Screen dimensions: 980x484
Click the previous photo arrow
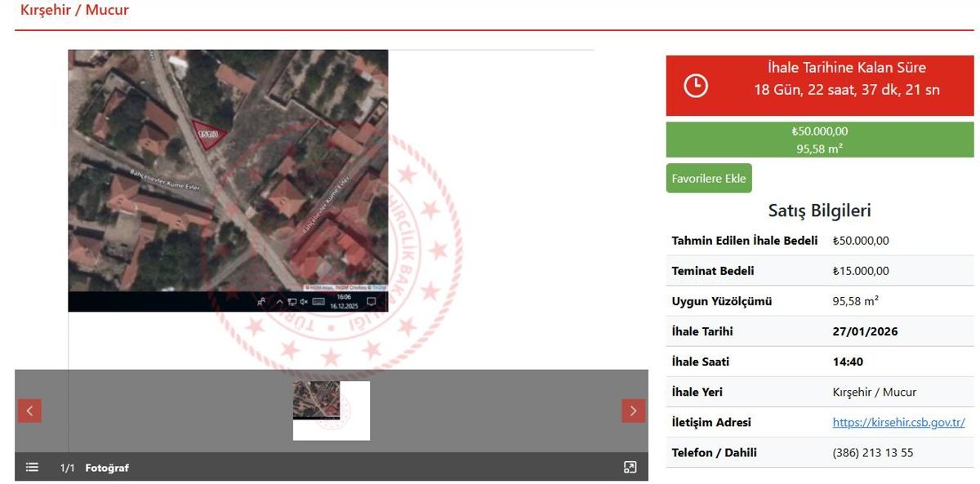(x=29, y=411)
